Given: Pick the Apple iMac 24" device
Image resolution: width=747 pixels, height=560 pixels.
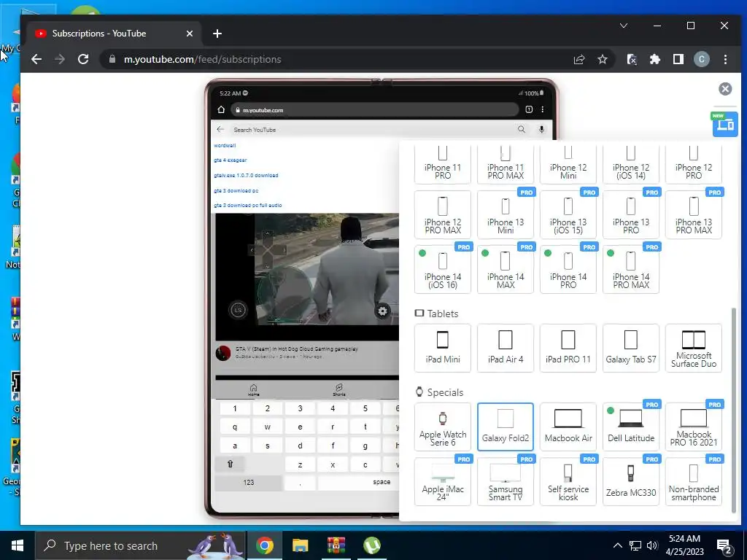Looking at the screenshot, I should (x=443, y=481).
